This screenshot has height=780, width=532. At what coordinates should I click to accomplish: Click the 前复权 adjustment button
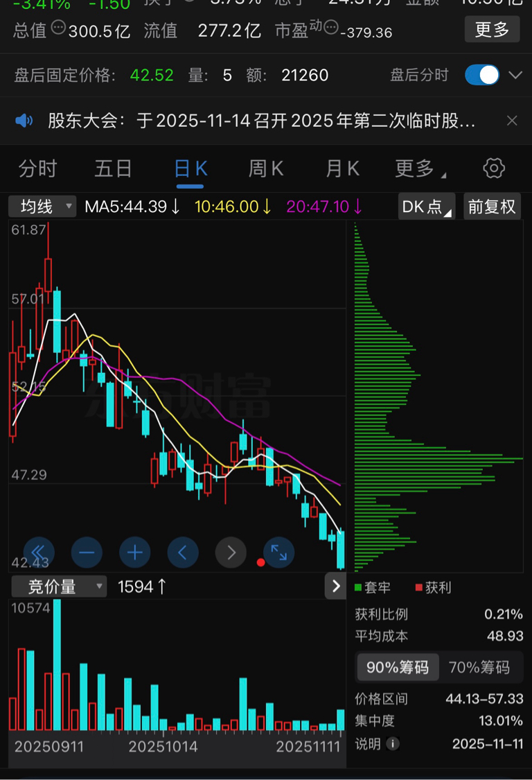[x=492, y=206]
